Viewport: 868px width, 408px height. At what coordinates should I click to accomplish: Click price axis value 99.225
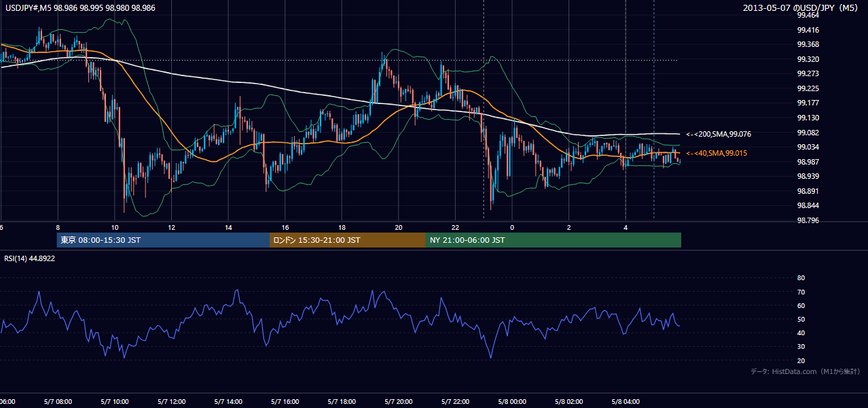pyautogui.click(x=808, y=88)
